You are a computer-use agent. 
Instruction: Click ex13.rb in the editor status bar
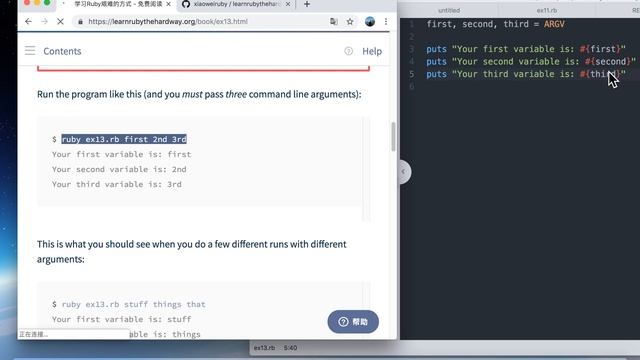[264, 348]
